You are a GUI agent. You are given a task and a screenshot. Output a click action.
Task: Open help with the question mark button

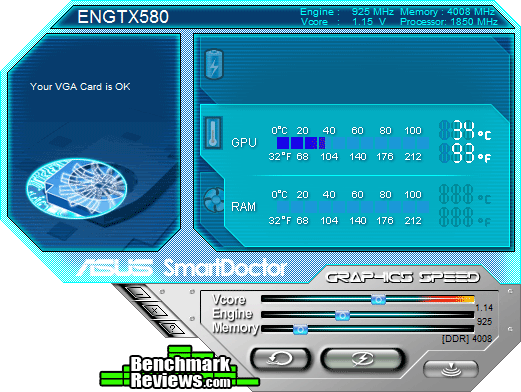tap(172, 328)
